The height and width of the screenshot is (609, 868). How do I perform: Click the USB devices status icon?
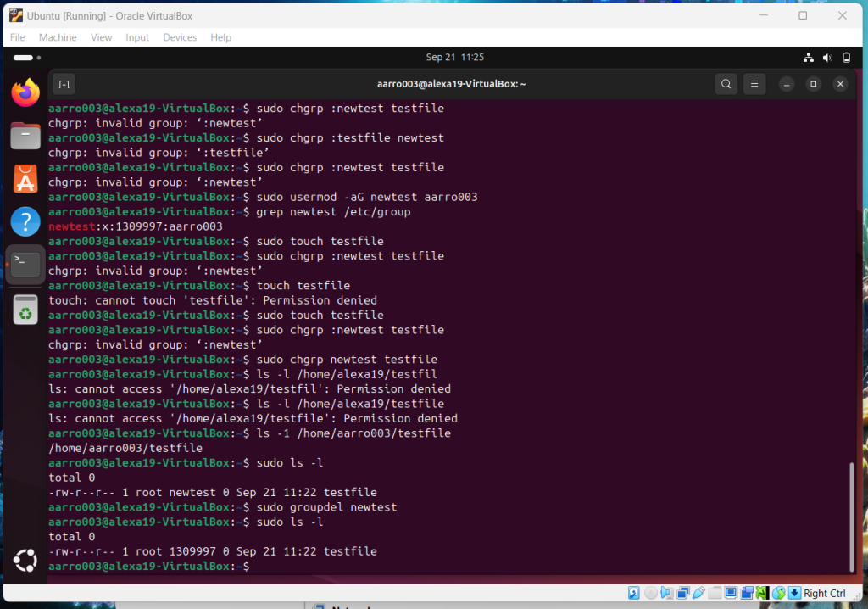tap(698, 593)
